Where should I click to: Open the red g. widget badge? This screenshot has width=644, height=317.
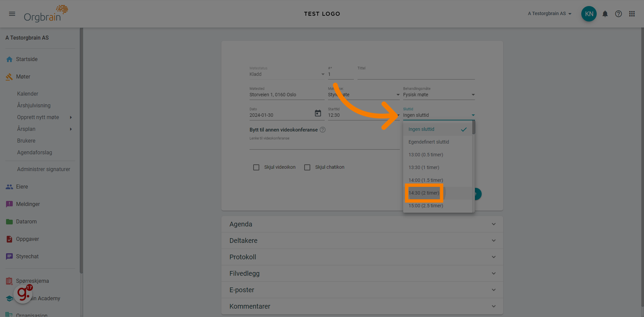click(x=23, y=294)
